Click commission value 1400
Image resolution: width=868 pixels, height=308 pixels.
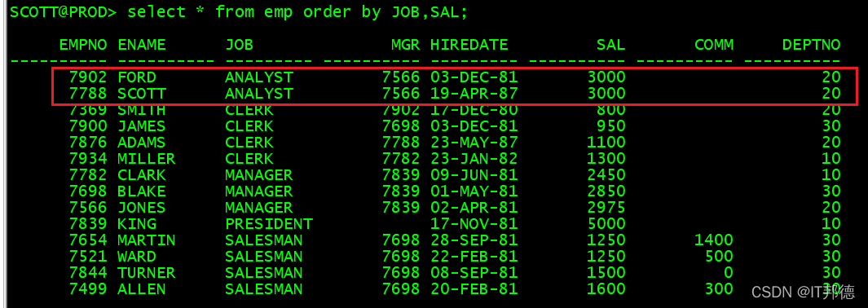pyautogui.click(x=714, y=240)
